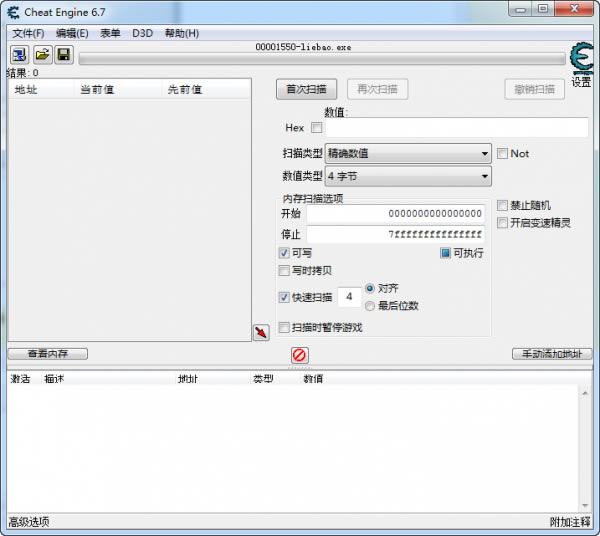Click the 首次扫描 button
The image size is (600, 536).
[307, 90]
